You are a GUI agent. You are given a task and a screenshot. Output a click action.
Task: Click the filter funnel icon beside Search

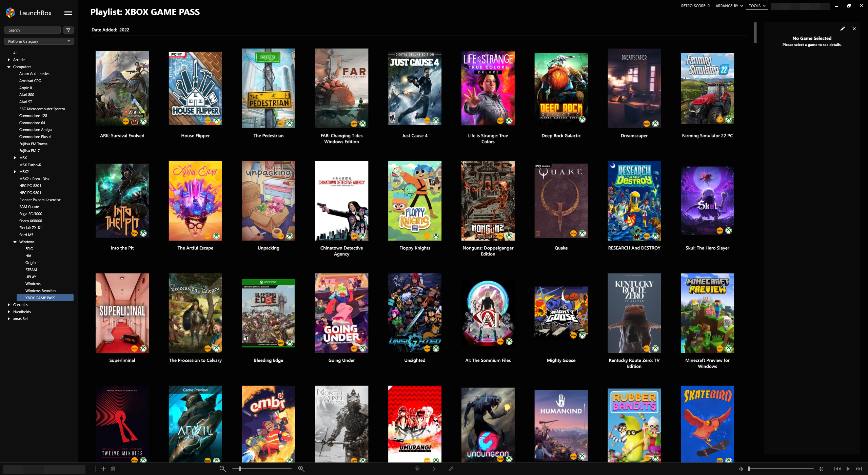coord(68,30)
